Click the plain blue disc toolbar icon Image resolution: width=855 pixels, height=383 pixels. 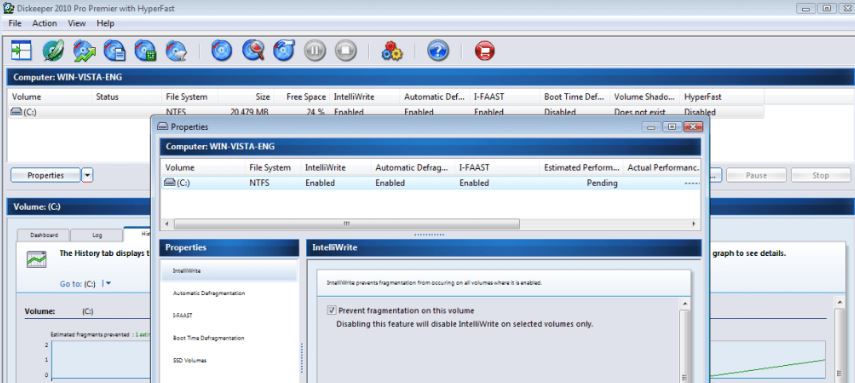coord(221,51)
